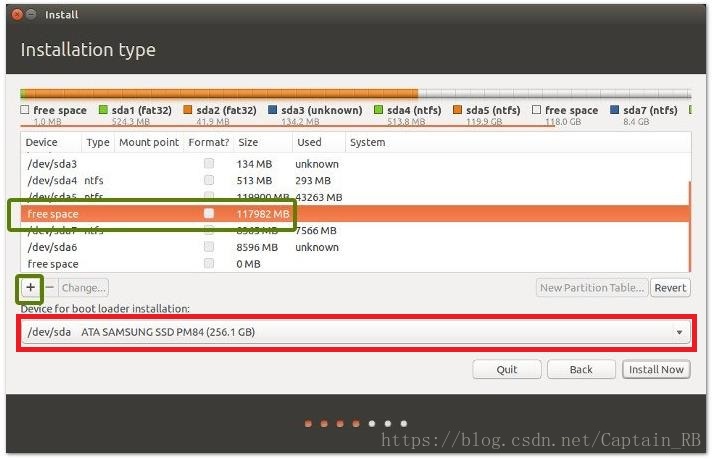Click the sda2 (fat32) orange legend swatch
Screen dimensions: 712x460
pos(188,110)
